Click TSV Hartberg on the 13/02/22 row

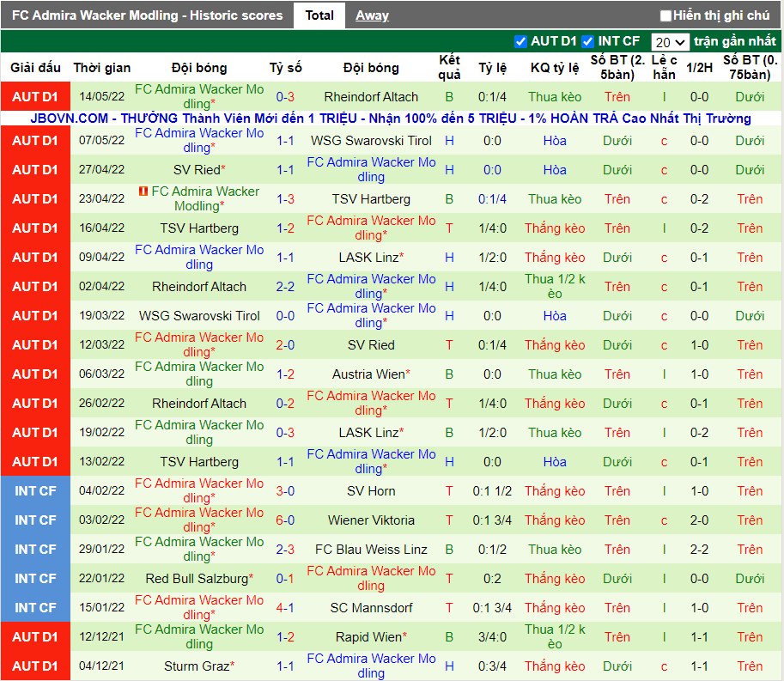199,462
